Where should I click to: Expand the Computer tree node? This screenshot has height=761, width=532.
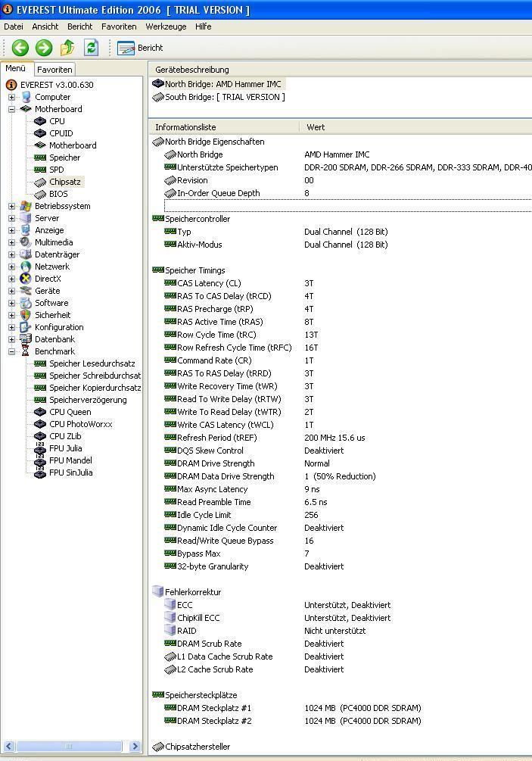(x=11, y=97)
